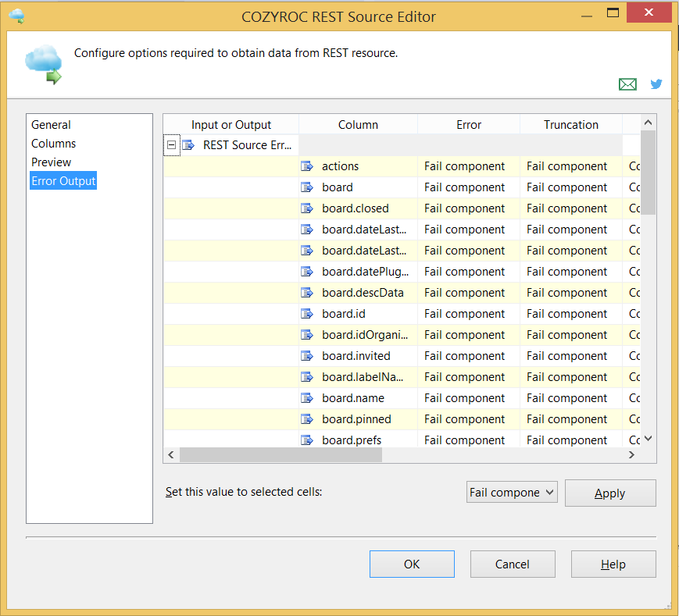Screen dimensions: 679x616
Task: Select the Truncation cell for board.id
Action: pos(570,314)
